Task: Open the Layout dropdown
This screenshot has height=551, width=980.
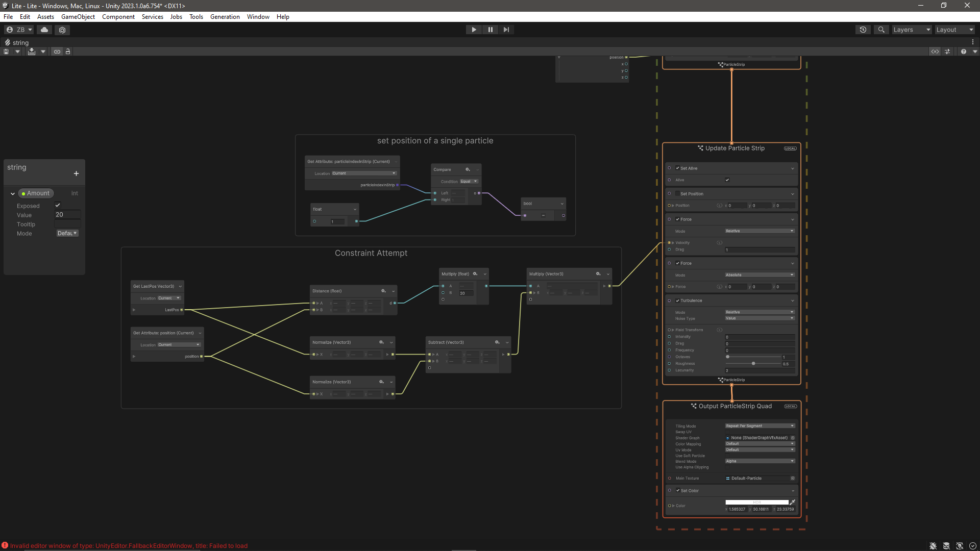Action: pyautogui.click(x=954, y=30)
